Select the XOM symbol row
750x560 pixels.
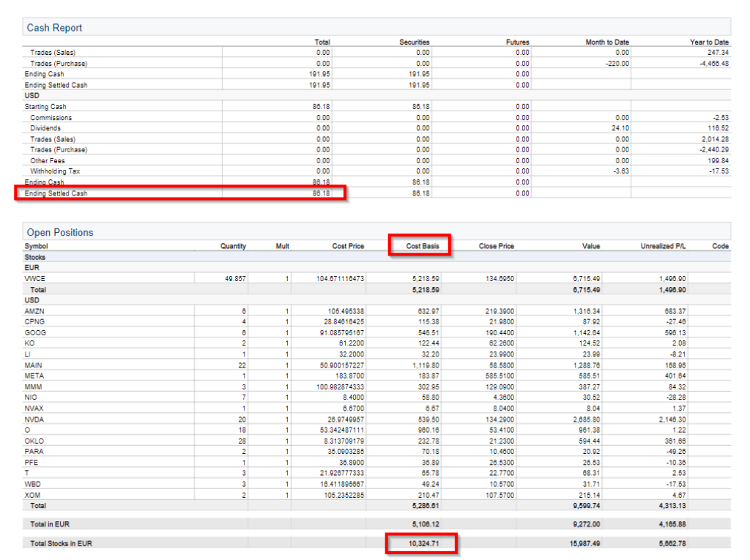[33, 495]
